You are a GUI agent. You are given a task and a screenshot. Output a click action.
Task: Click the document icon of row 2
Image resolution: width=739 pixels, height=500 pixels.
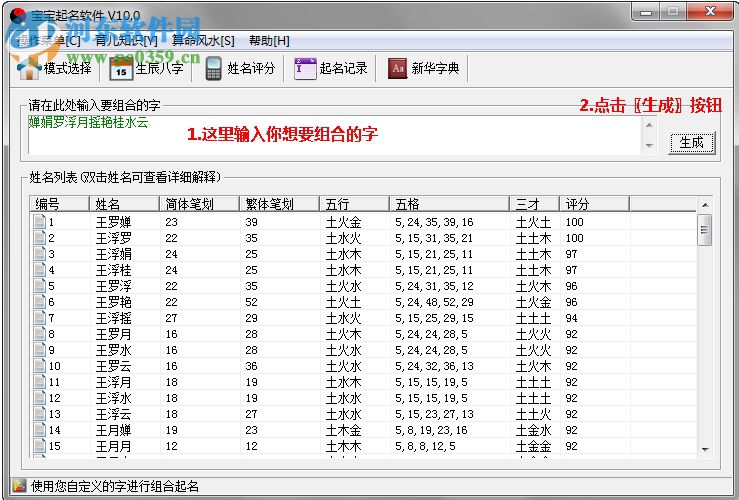(40, 238)
